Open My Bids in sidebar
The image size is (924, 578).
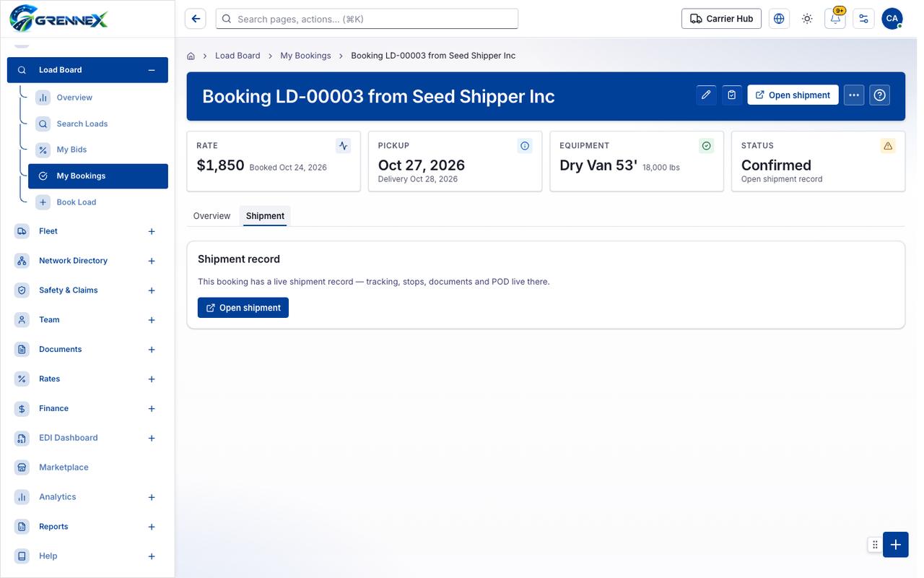98,150
